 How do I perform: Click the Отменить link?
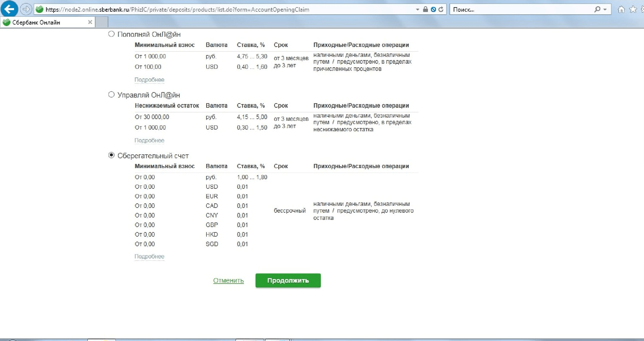pos(228,281)
